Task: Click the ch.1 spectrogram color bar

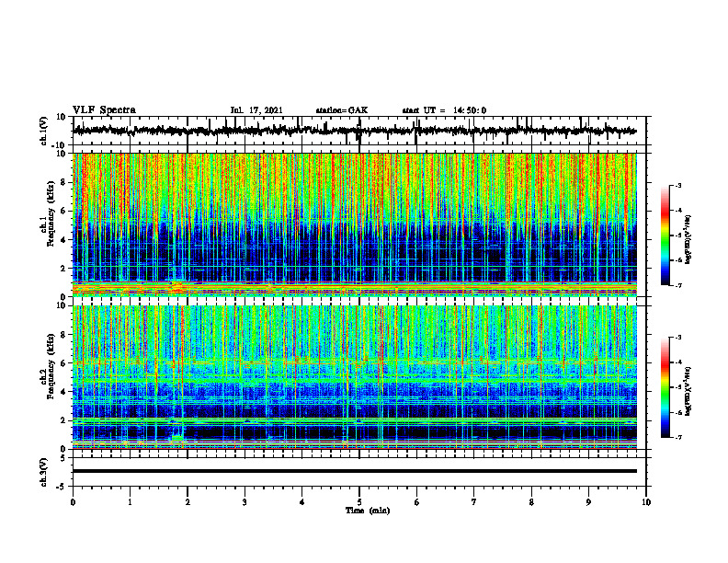Action: [x=665, y=236]
